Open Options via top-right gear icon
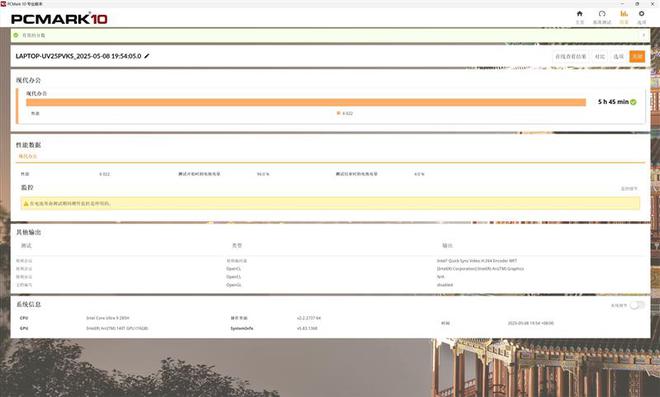The width and height of the screenshot is (660, 397). point(641,14)
